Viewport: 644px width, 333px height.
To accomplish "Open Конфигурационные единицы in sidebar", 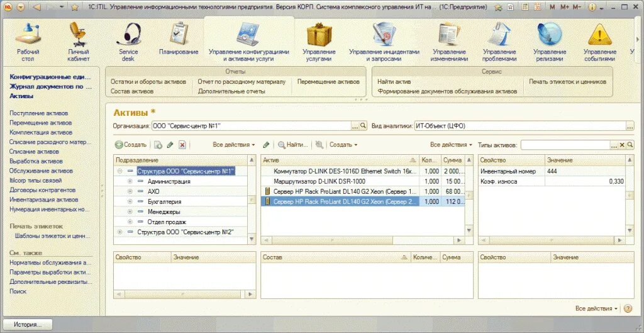I will 50,77.
